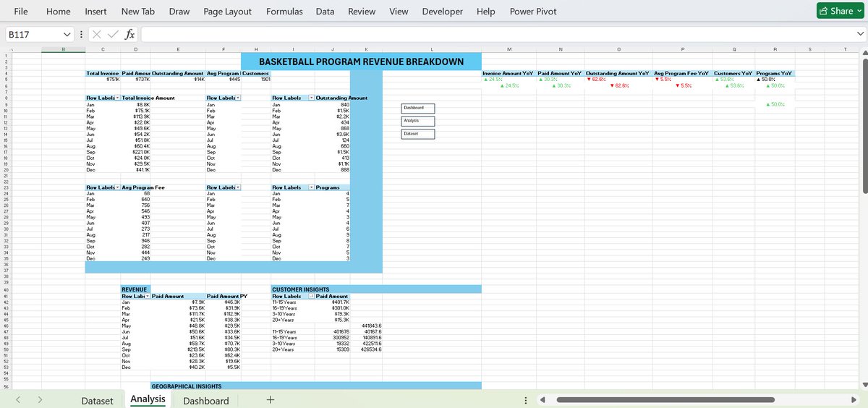Click the Insert Function fx icon
Screen dimensions: 868x408
(129, 34)
